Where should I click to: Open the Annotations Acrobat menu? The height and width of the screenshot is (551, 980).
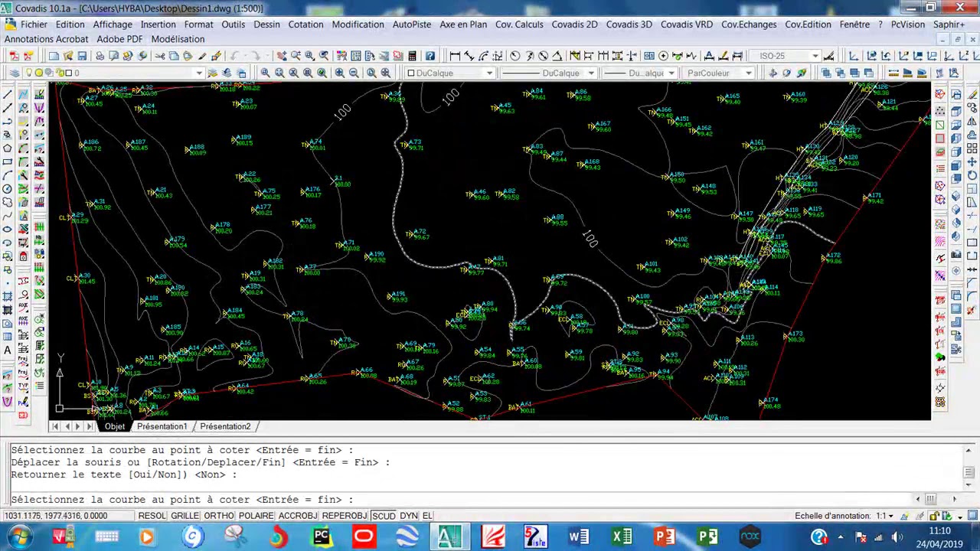46,39
